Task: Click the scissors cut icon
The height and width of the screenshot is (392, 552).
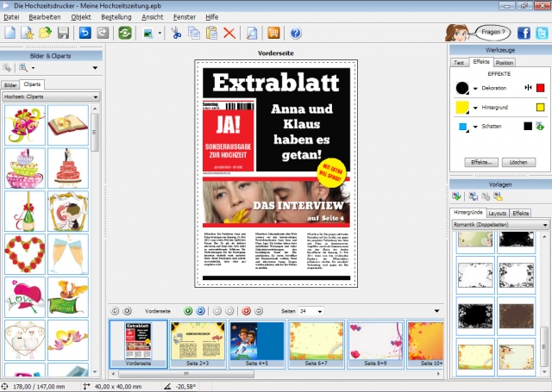Action: [x=176, y=34]
